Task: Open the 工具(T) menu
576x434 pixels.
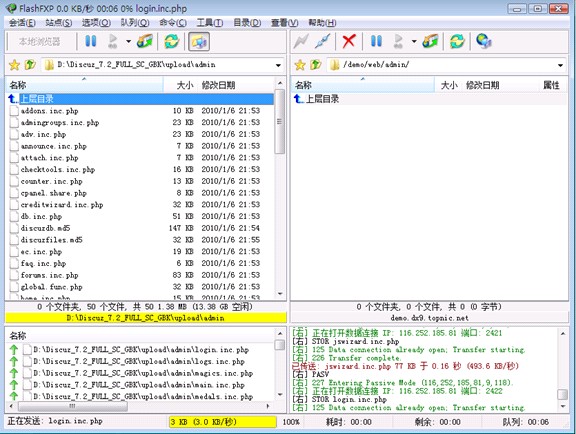Action: click(x=210, y=23)
